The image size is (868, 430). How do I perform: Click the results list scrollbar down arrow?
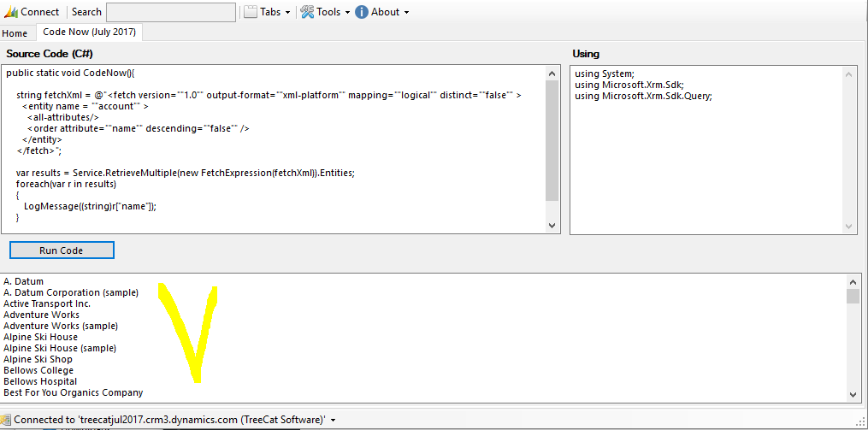click(853, 394)
